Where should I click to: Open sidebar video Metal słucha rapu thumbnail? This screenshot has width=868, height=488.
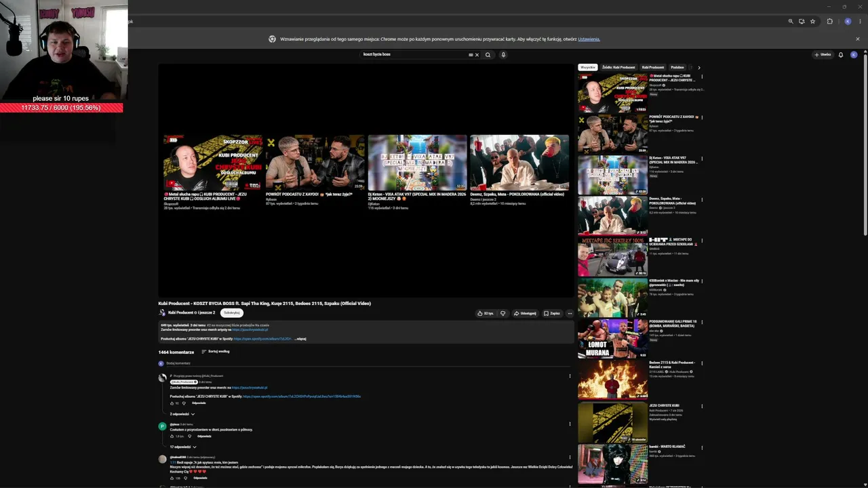(x=612, y=93)
